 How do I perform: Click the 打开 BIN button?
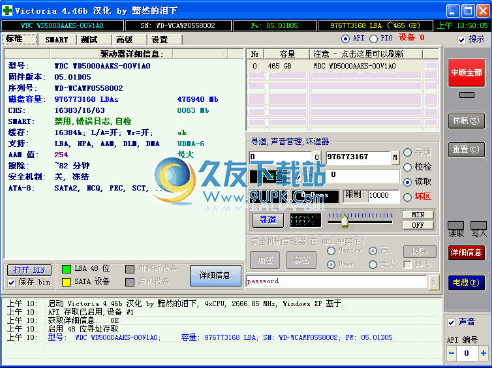click(29, 270)
